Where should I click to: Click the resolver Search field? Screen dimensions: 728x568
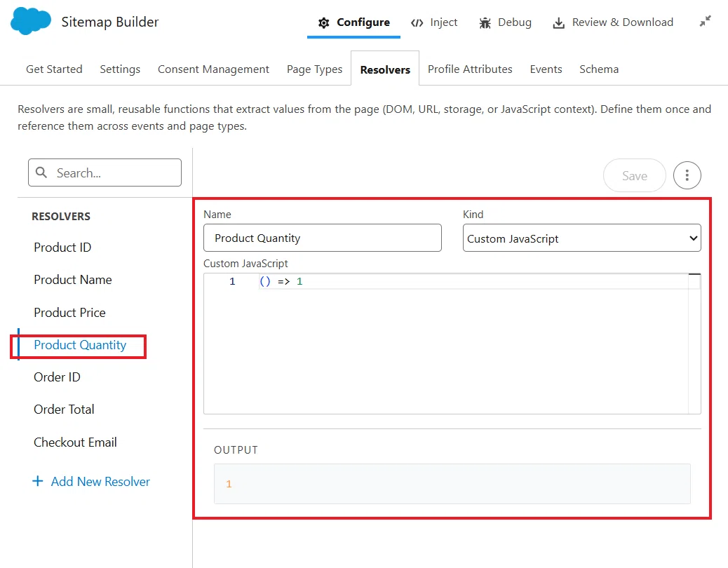point(105,173)
